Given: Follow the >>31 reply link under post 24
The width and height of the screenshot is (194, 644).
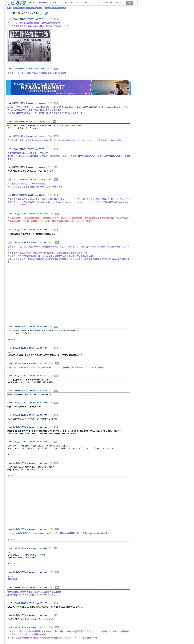Looking at the screenshot, I should point(18,563).
